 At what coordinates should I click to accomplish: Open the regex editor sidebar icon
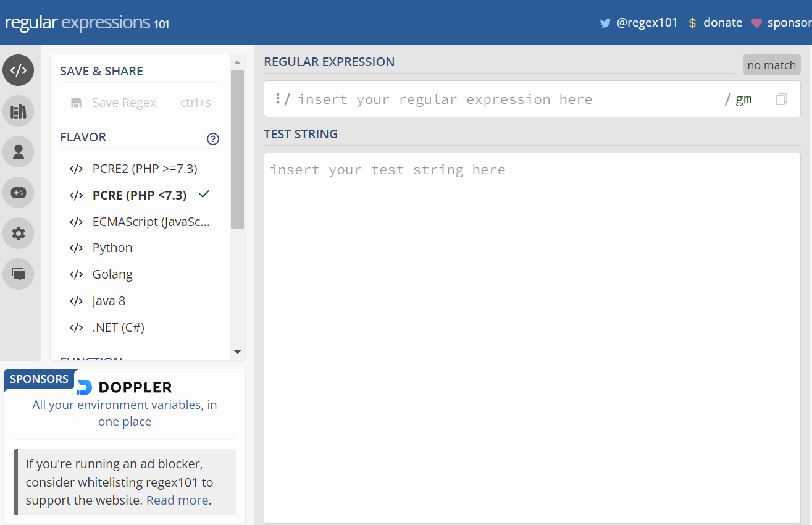coord(19,70)
